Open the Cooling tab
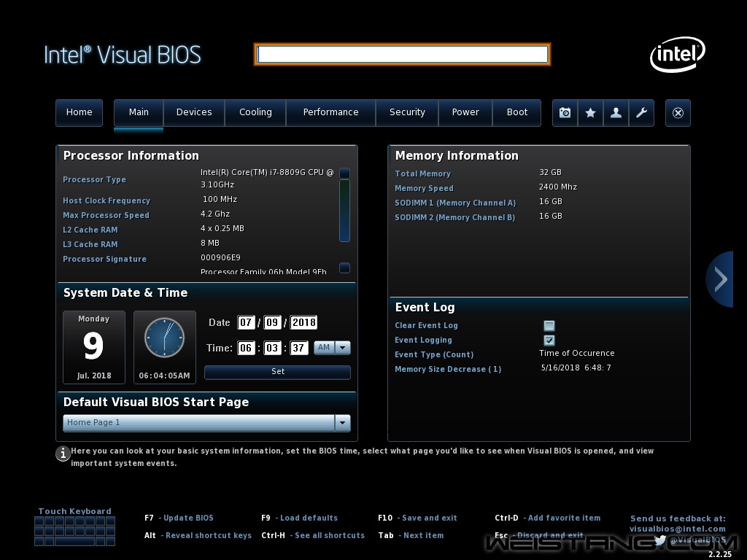 click(x=255, y=112)
